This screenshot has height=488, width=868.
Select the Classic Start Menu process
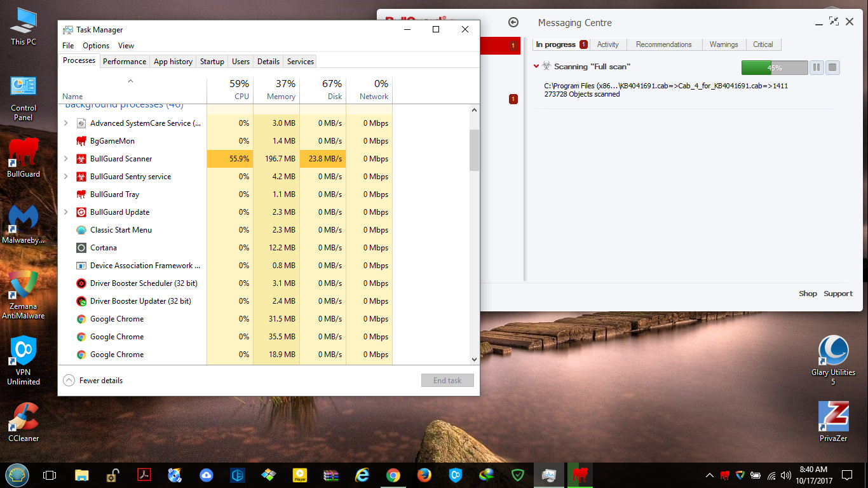225,230
